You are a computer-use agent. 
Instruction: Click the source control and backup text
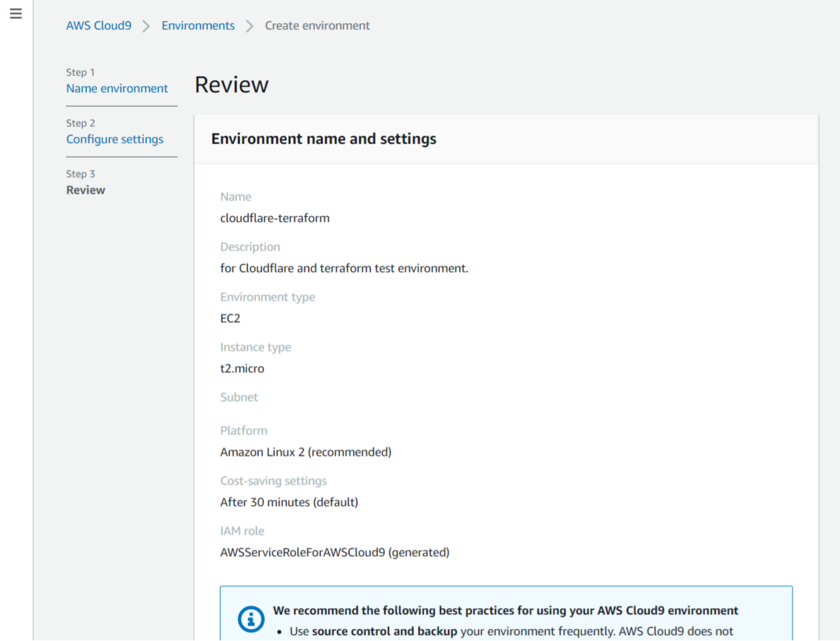click(x=385, y=632)
